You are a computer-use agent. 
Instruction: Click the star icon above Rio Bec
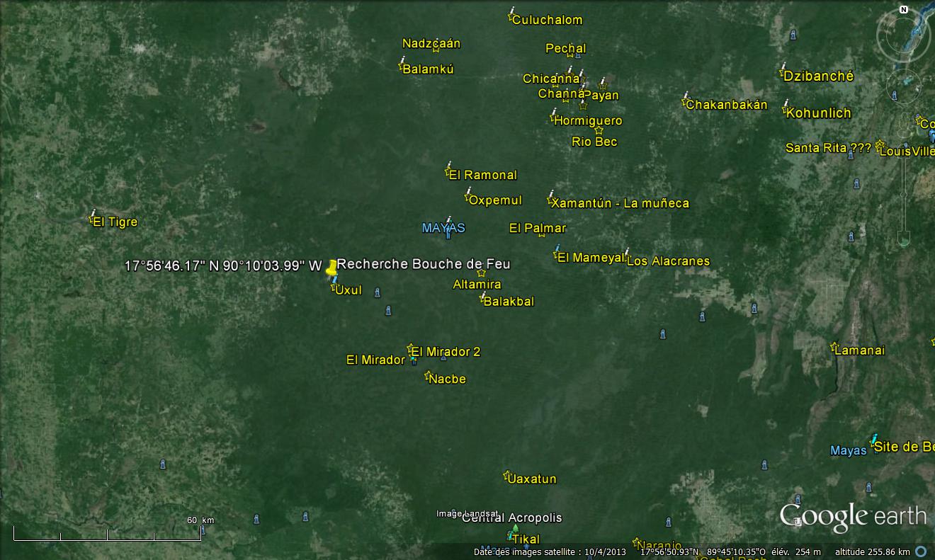599,130
